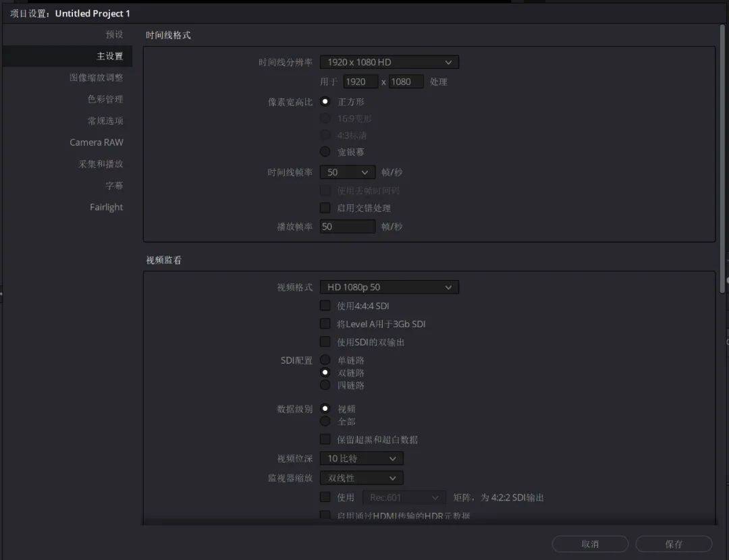Viewport: 729px width, 560px height.
Task: Choose 四链路 SDI configuration
Action: 325,385
